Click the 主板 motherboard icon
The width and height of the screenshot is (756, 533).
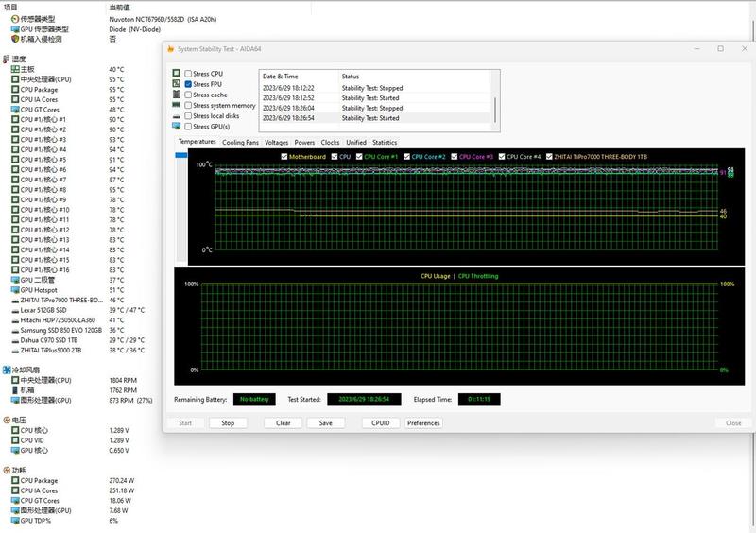(15, 69)
